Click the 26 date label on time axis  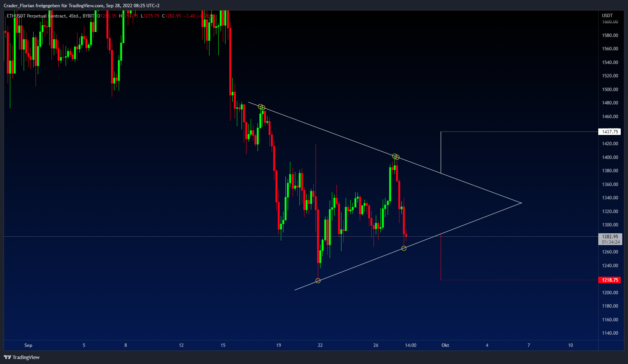(x=376, y=345)
